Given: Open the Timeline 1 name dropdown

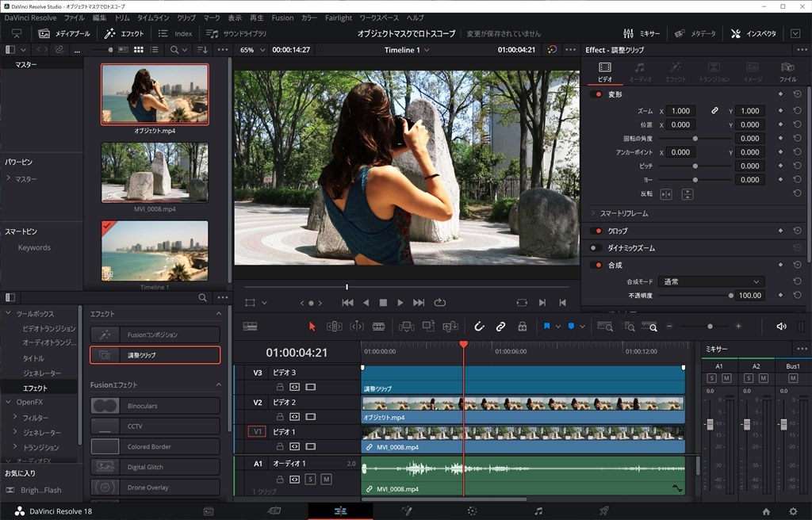Looking at the screenshot, I should (407, 50).
